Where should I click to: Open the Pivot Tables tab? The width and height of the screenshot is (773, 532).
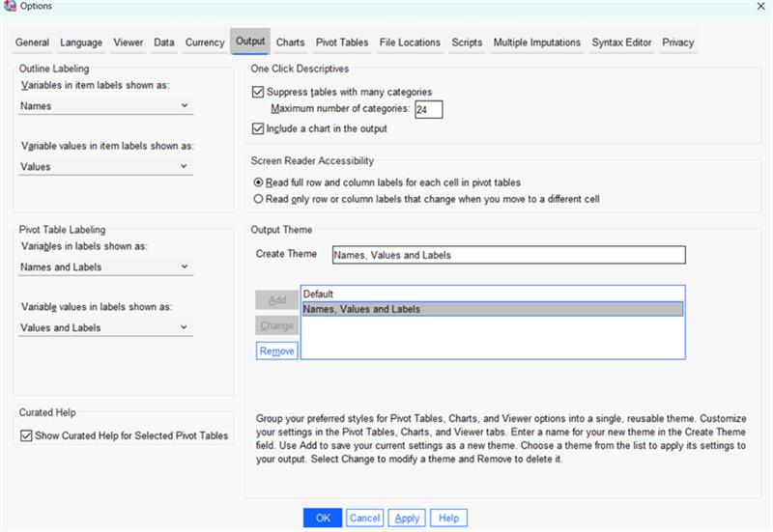point(342,42)
